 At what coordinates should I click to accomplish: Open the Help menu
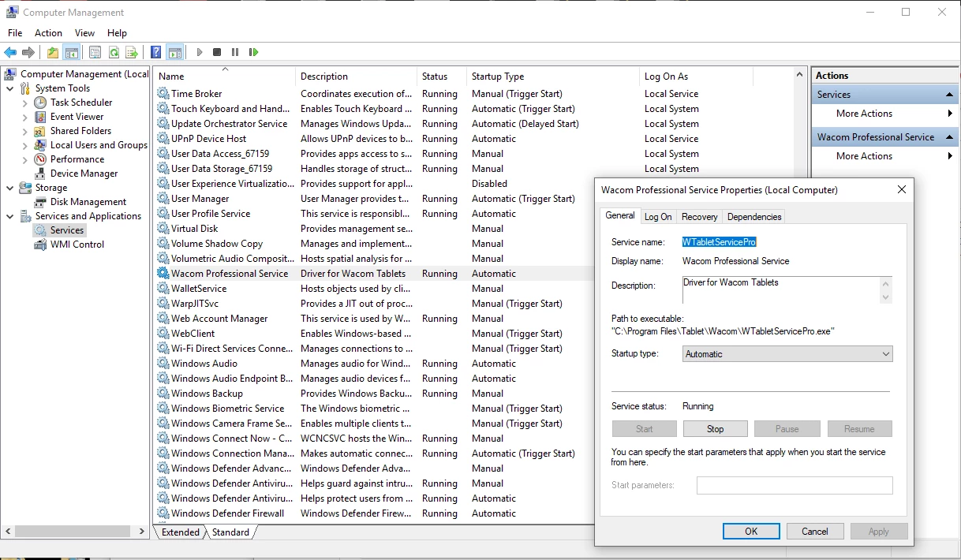pyautogui.click(x=117, y=33)
